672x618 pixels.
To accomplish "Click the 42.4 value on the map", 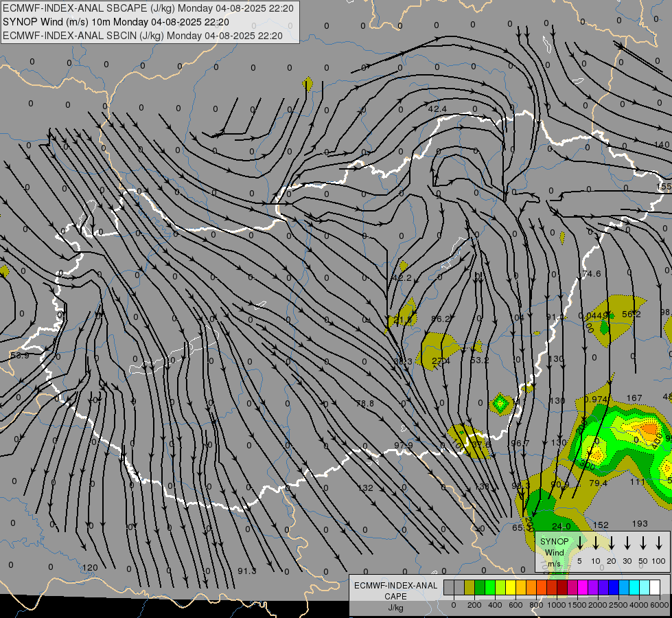I will click(x=437, y=109).
